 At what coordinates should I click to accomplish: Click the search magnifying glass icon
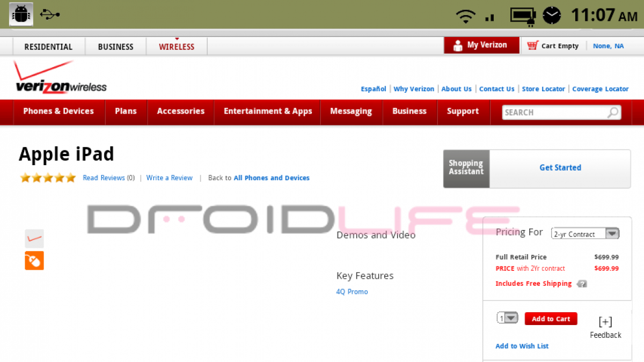(612, 112)
